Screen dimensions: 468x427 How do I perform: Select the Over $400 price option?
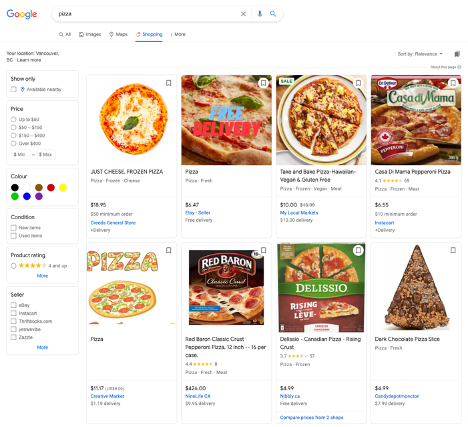coord(13,143)
